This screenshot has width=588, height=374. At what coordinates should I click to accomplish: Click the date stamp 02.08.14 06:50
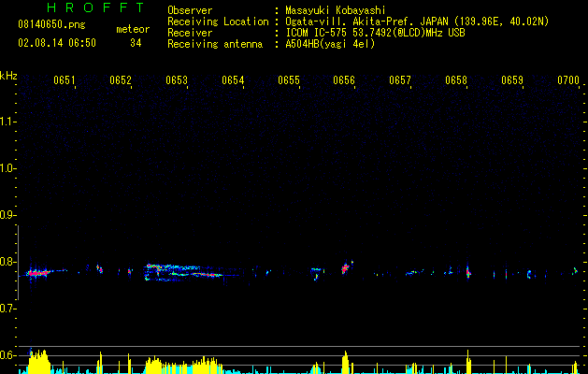point(57,43)
